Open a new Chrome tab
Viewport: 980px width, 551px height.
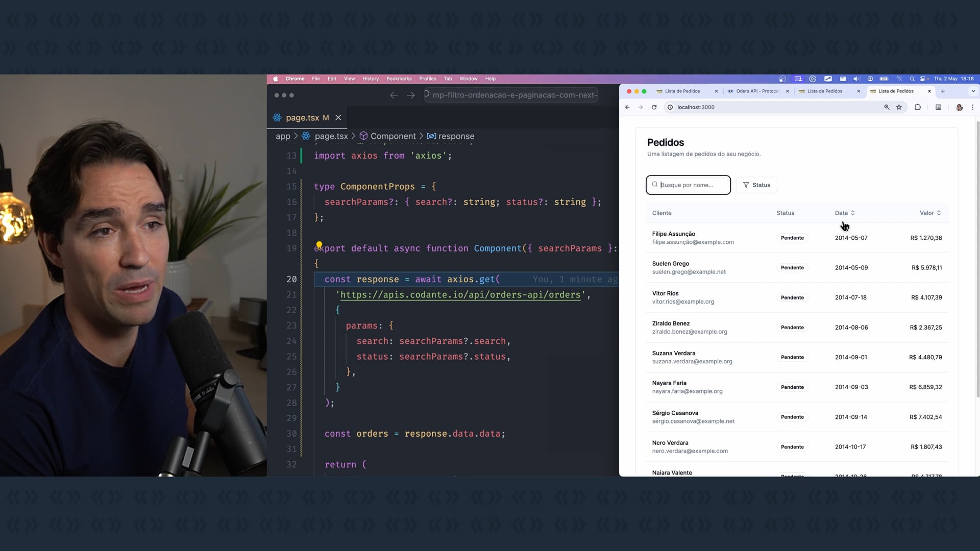(943, 91)
